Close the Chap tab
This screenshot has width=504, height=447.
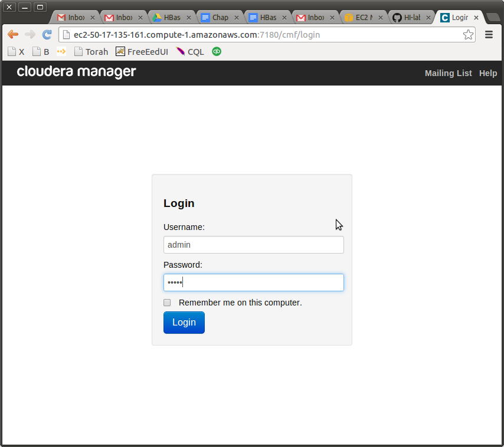tap(236, 18)
